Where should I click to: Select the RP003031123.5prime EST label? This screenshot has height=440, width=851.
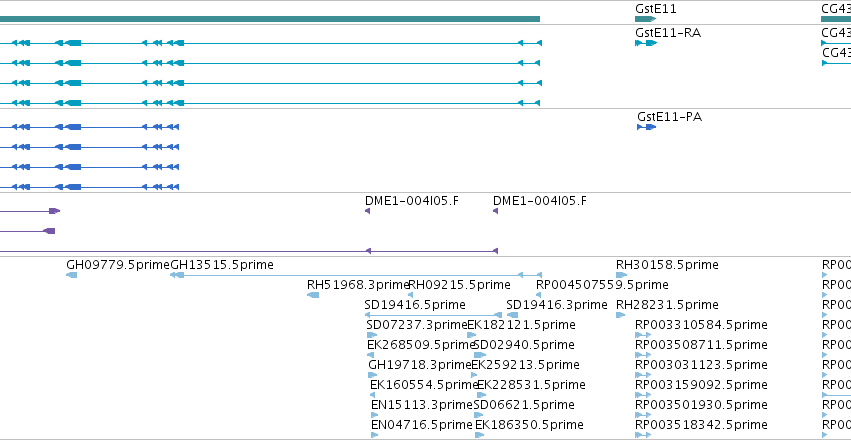click(x=701, y=365)
